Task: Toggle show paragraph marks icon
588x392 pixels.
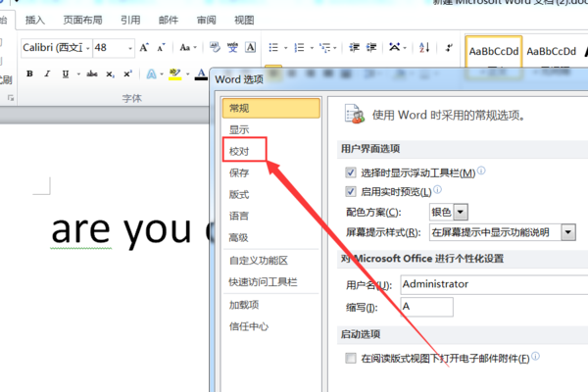Action: click(449, 48)
